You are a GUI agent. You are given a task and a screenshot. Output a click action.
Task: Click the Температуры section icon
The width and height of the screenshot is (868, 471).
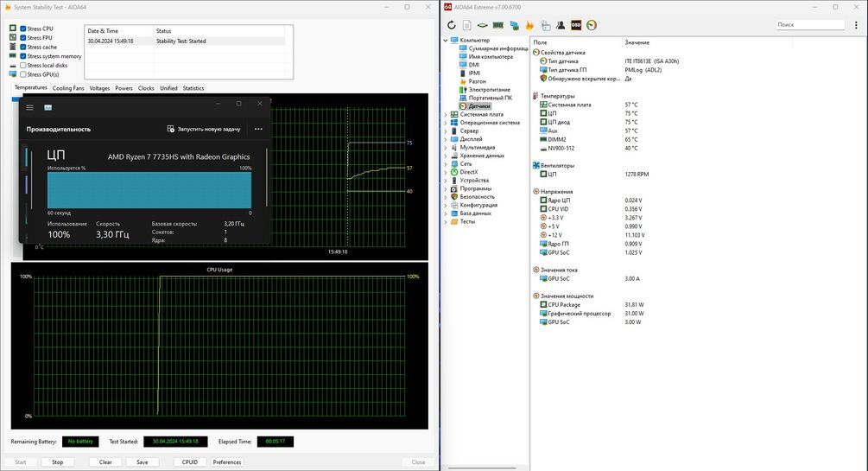pyautogui.click(x=535, y=96)
